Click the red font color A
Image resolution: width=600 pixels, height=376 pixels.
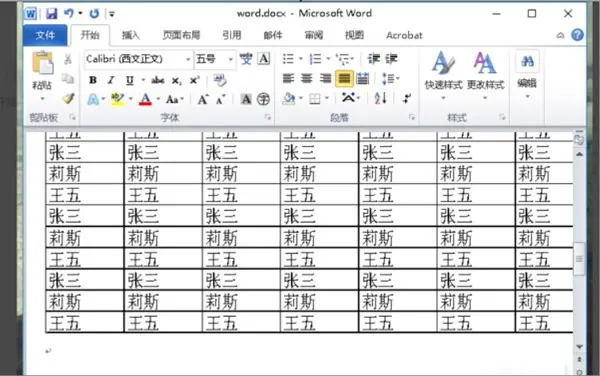point(145,99)
